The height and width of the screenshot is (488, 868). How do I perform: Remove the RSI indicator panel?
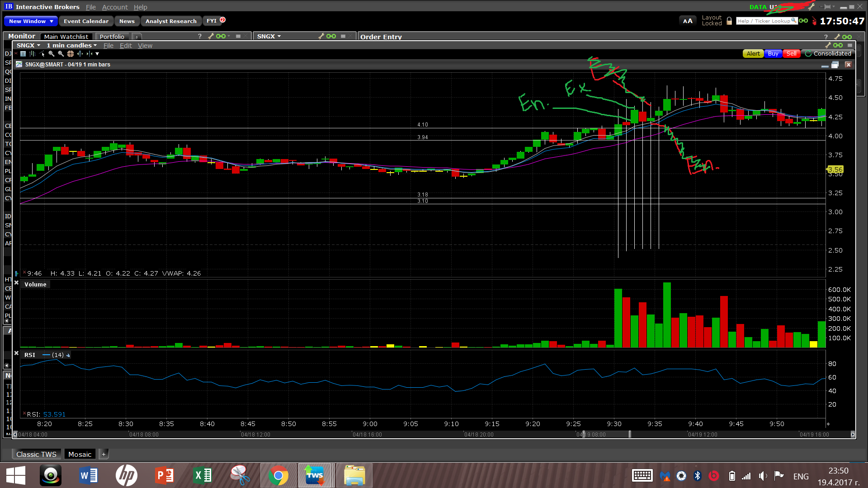pyautogui.click(x=16, y=353)
